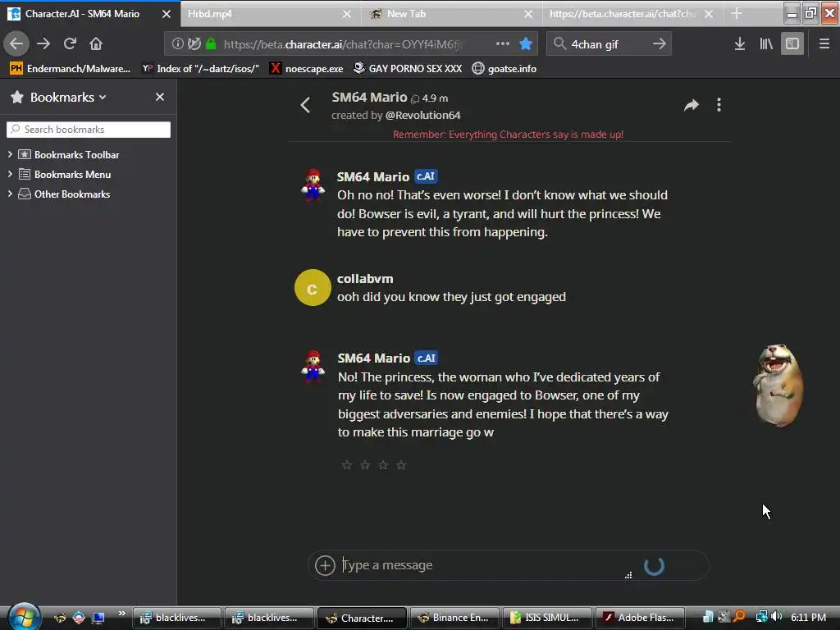Close the New Tab tab
Viewport: 840px width, 630px height.
528,14
